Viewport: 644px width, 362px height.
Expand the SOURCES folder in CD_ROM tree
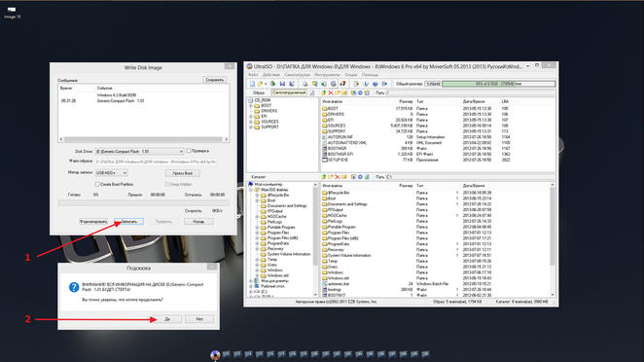251,122
